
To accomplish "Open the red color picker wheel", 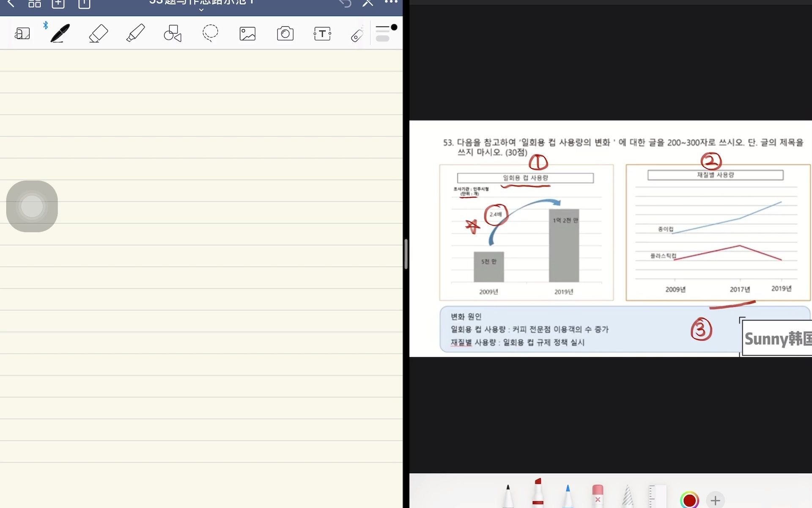I will click(x=689, y=500).
